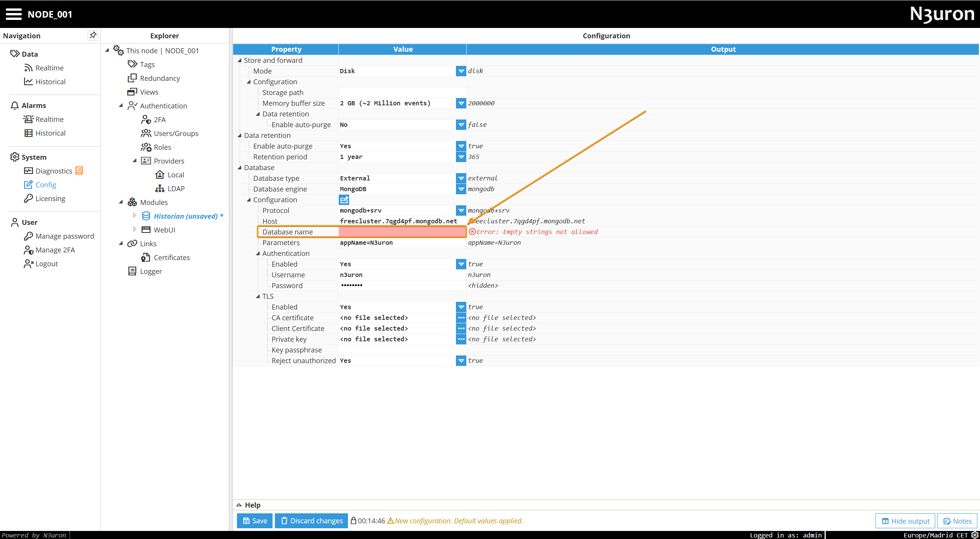Save the configuration changes
Image resolution: width=980 pixels, height=539 pixels.
point(255,521)
